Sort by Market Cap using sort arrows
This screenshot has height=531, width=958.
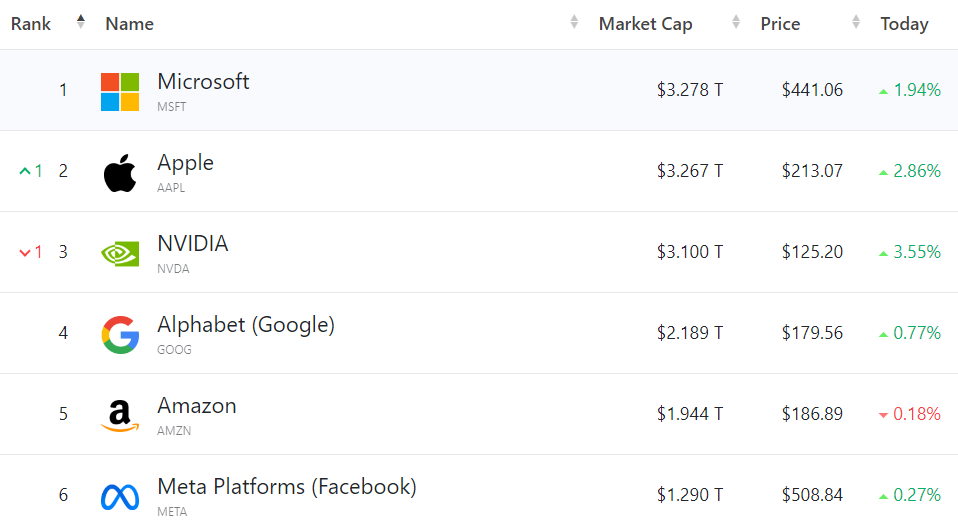736,22
